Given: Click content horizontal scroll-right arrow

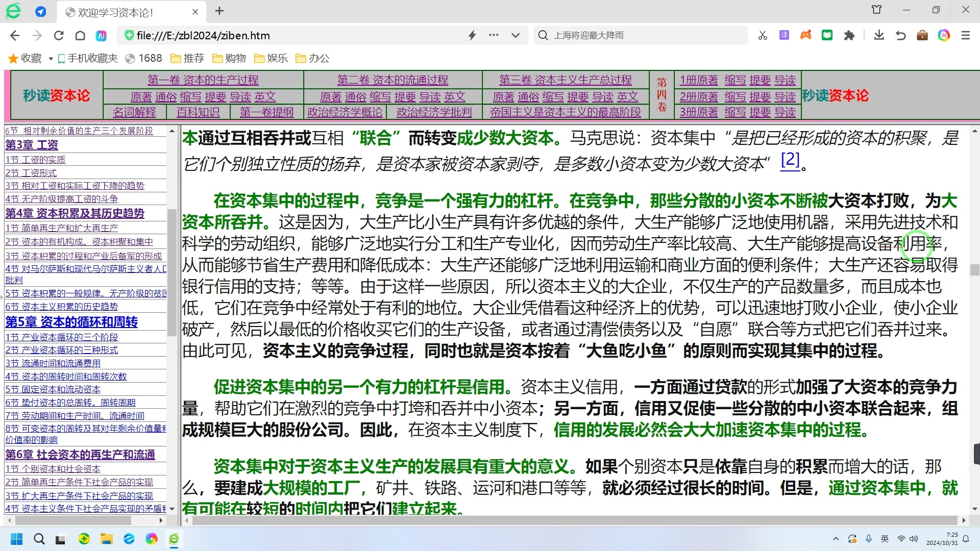Looking at the screenshot, I should (964, 520).
